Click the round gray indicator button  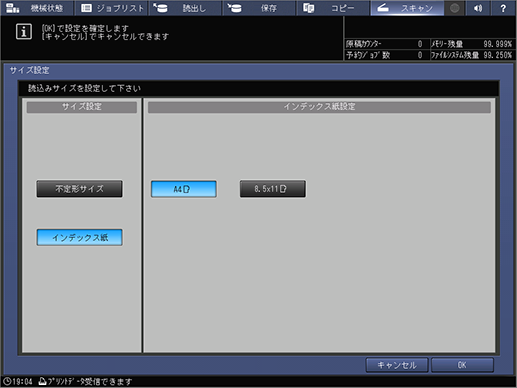coord(454,8)
